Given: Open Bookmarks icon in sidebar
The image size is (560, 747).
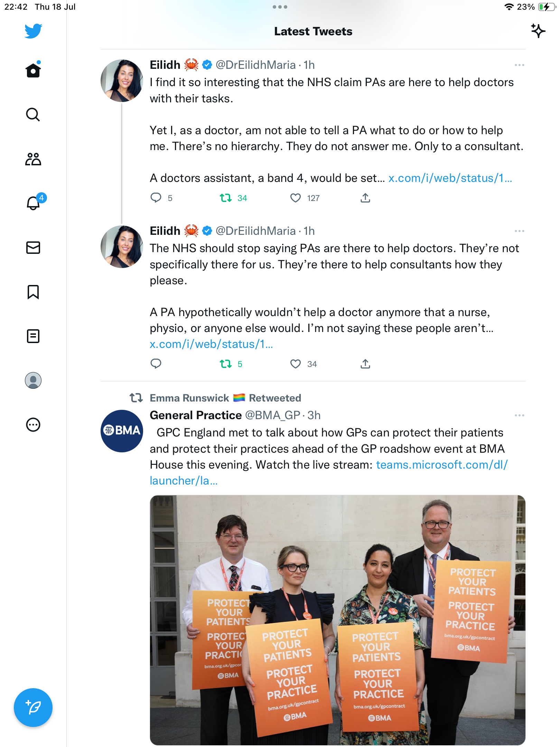Looking at the screenshot, I should pos(33,292).
